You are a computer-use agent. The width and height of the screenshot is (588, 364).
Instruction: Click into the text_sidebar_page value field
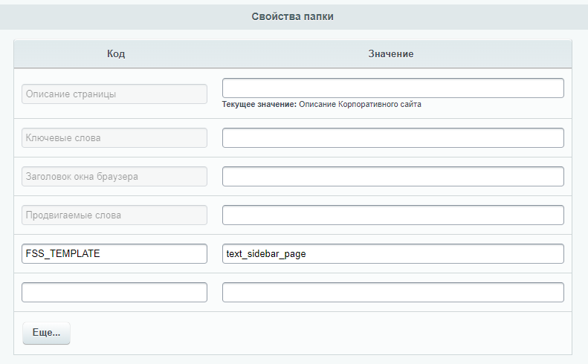[x=393, y=254]
